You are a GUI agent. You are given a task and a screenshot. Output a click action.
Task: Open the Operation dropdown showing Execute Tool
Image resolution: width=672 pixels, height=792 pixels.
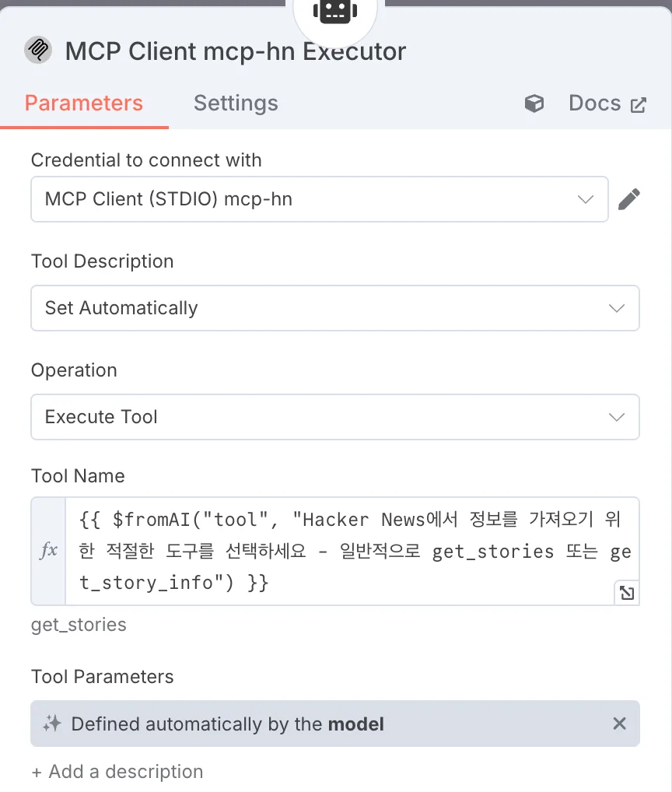click(617, 417)
